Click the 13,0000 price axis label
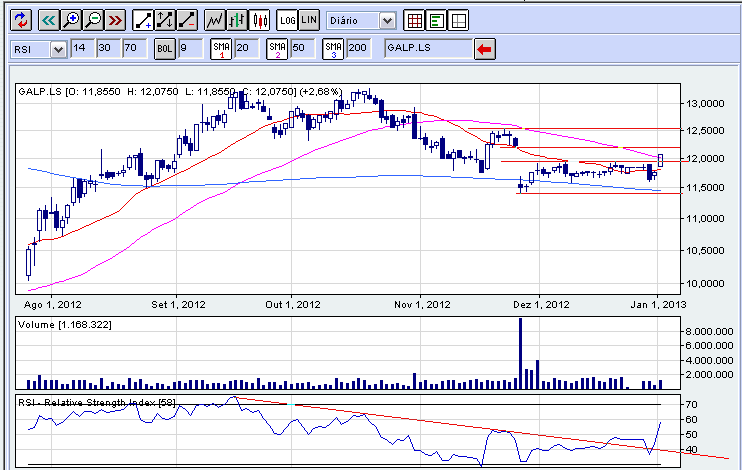 (x=705, y=104)
